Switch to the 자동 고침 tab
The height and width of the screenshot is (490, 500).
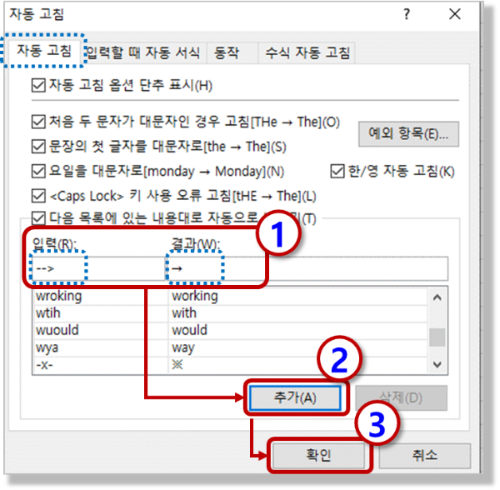pos(44,51)
